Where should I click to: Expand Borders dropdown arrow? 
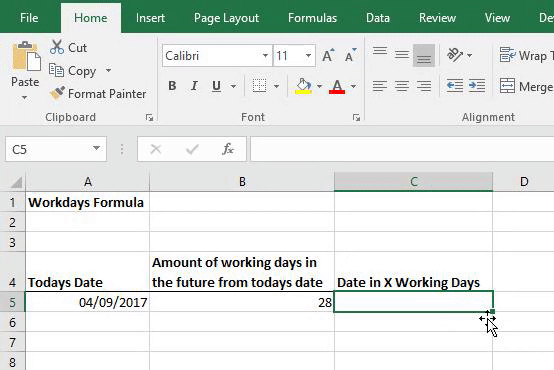(276, 86)
